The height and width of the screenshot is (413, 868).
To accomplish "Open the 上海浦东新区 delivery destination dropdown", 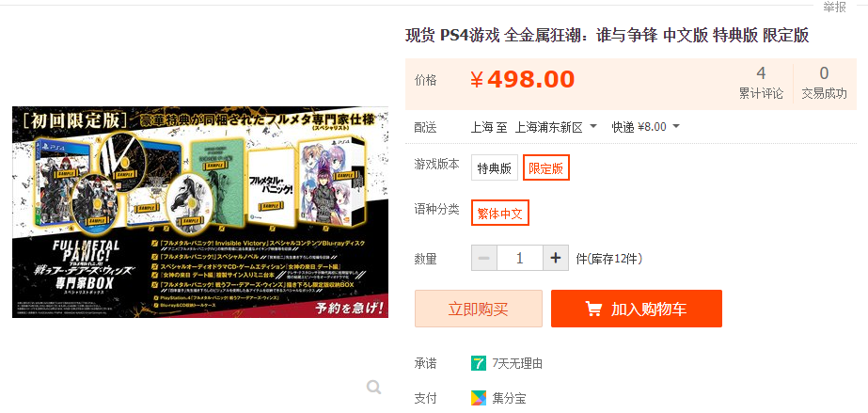I will (x=556, y=127).
